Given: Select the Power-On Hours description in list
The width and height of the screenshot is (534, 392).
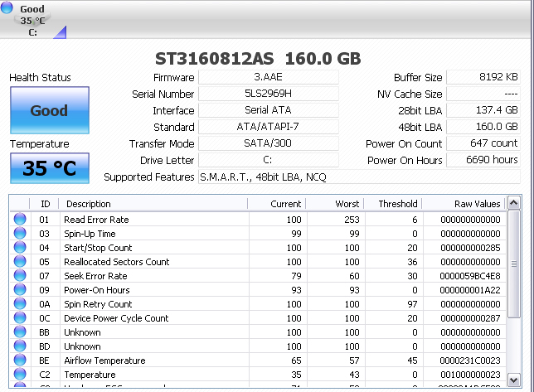Looking at the screenshot, I should click(x=97, y=290).
